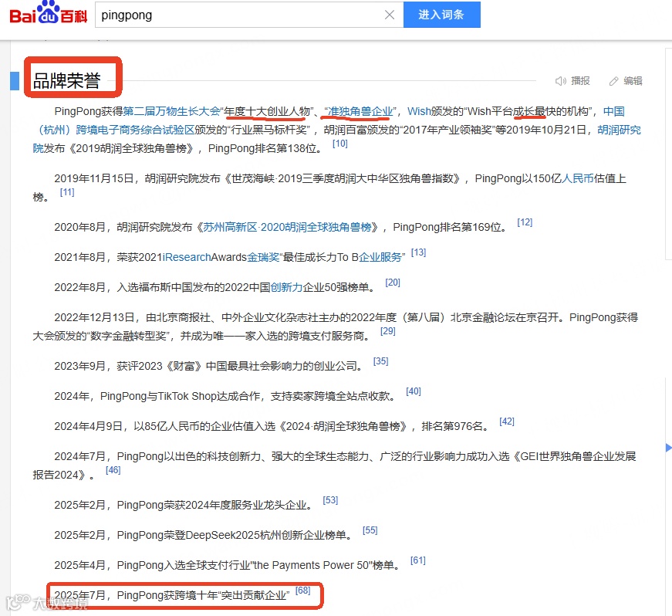Click text 2022年8月 福布斯中国 entry

click(x=214, y=287)
